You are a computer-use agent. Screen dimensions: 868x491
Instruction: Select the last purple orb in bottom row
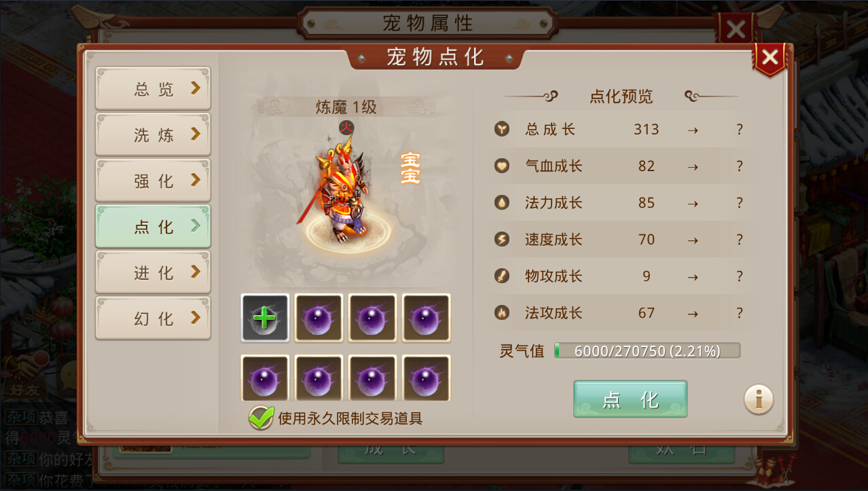(427, 378)
